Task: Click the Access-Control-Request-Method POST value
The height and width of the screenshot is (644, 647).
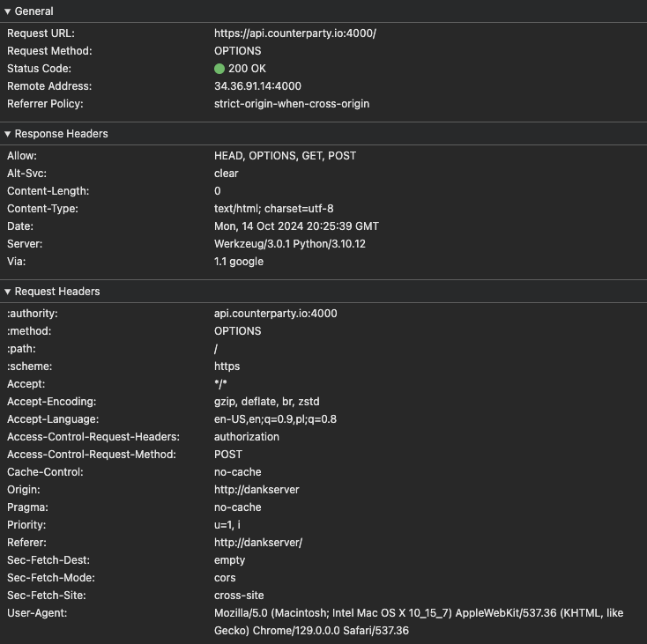Action: tap(228, 455)
